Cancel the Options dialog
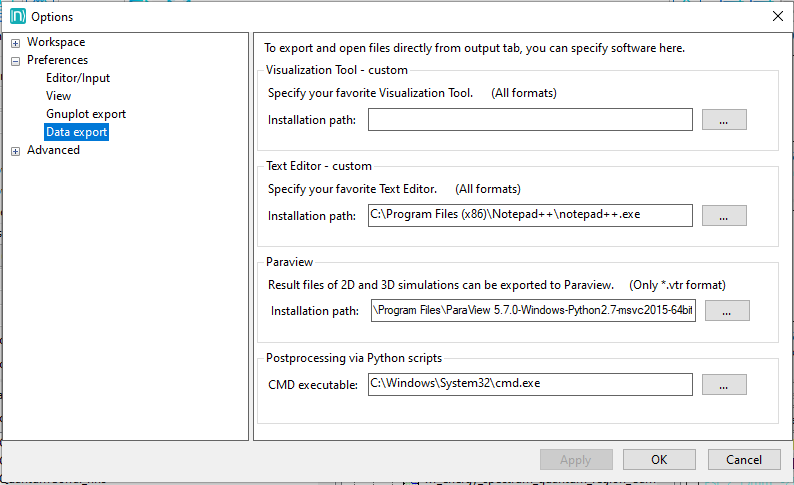Screen dimensions: 794x485 [x=743, y=460]
